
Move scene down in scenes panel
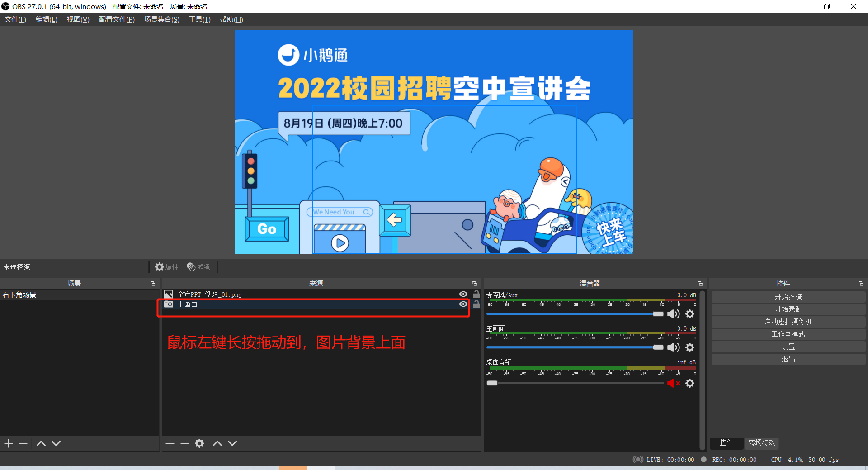(x=56, y=443)
